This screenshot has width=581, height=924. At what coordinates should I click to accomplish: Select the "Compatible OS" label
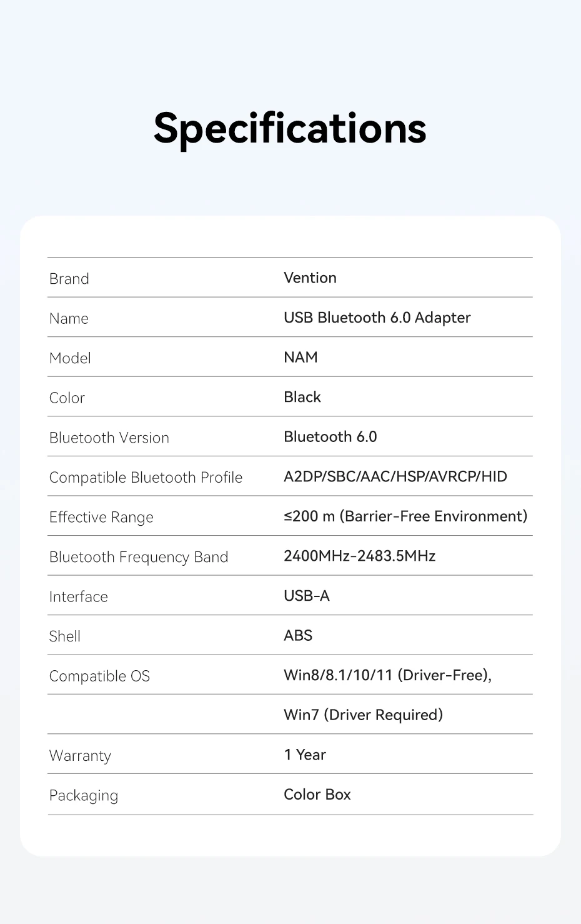pyautogui.click(x=100, y=676)
